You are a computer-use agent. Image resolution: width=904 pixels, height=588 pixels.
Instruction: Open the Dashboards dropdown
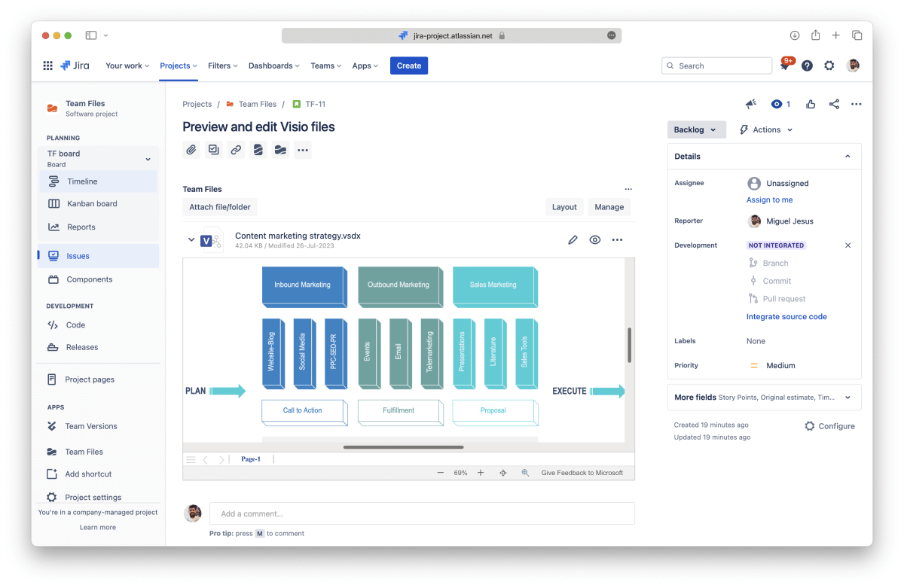[x=274, y=66]
